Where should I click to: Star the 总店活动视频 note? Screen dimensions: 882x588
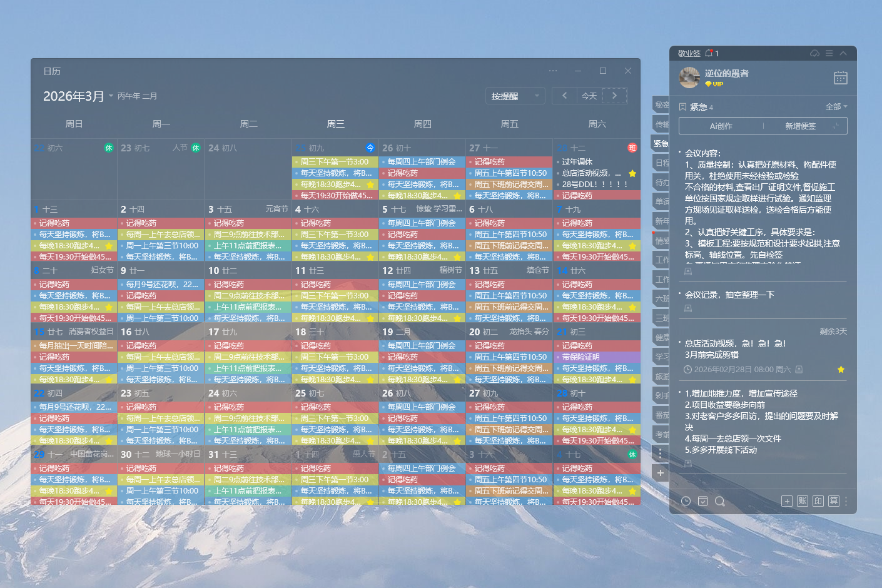(x=841, y=370)
